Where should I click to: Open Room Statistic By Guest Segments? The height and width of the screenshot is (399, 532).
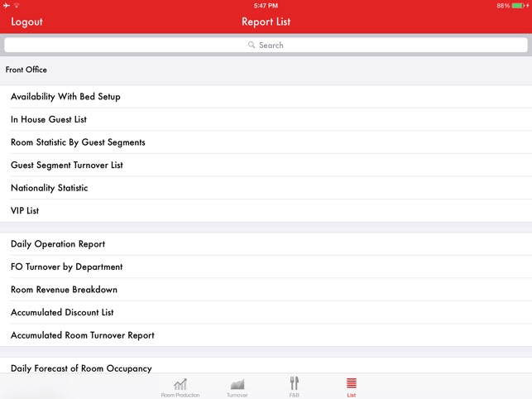(266, 142)
